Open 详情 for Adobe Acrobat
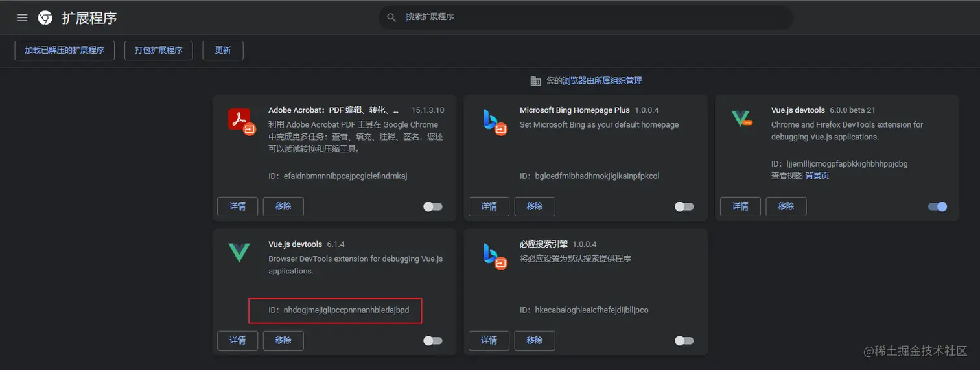 pos(238,207)
